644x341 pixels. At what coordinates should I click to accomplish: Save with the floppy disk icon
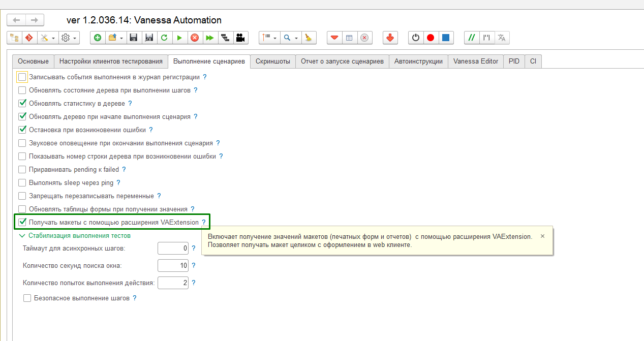coord(134,38)
